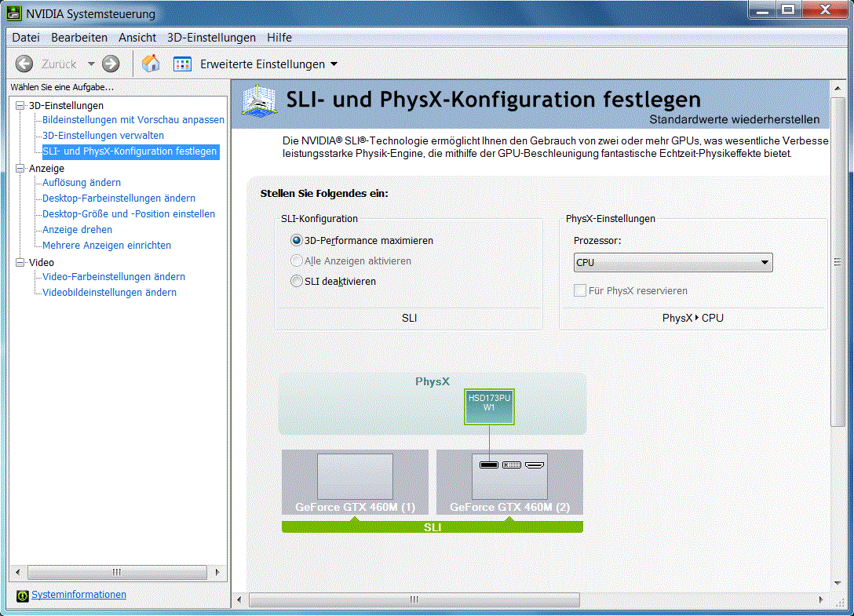The image size is (854, 616).
Task: Open the Ansicht menu
Action: [x=137, y=38]
